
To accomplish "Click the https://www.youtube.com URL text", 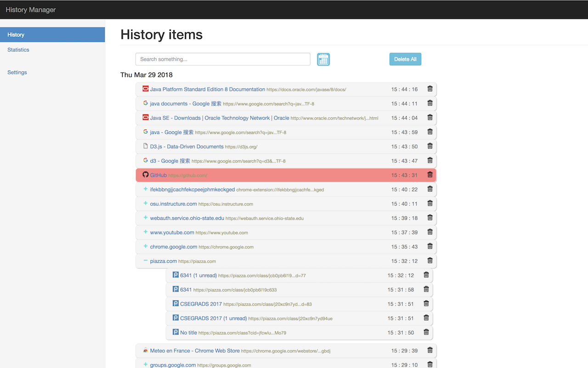I will coord(222,232).
